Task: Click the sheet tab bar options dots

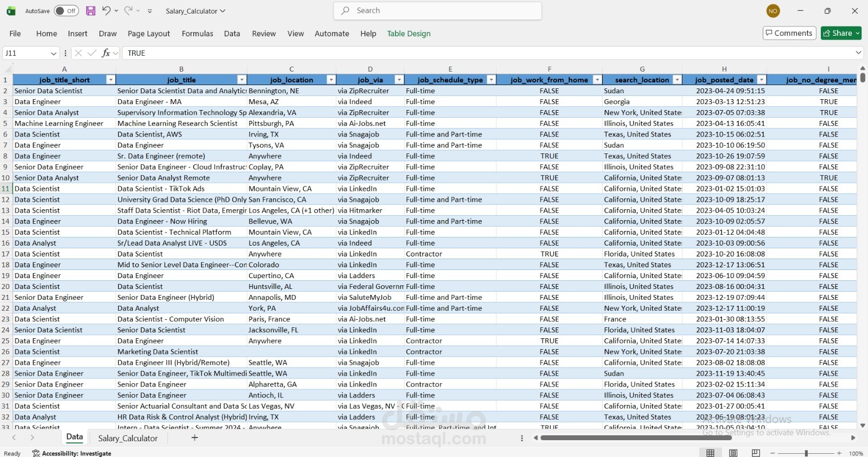Action: click(x=522, y=438)
